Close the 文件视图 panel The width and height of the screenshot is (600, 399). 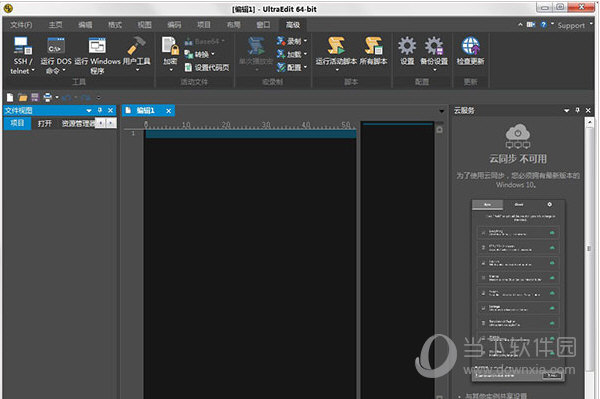click(111, 111)
